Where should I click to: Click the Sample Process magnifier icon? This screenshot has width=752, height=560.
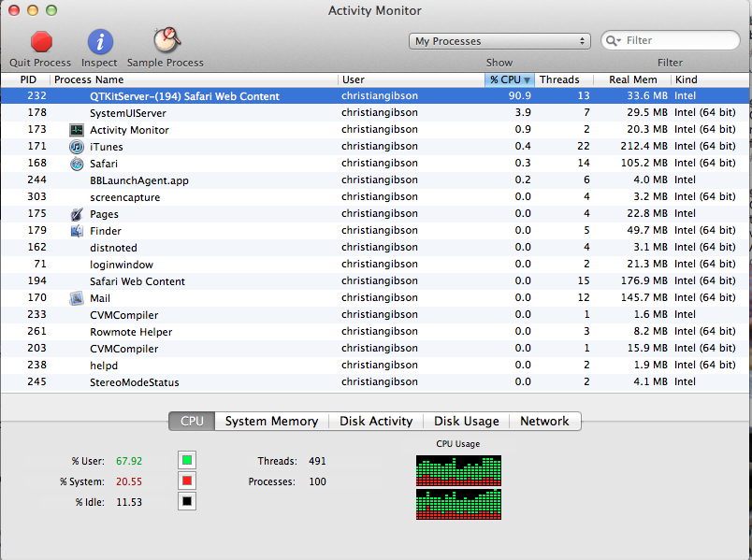click(166, 40)
